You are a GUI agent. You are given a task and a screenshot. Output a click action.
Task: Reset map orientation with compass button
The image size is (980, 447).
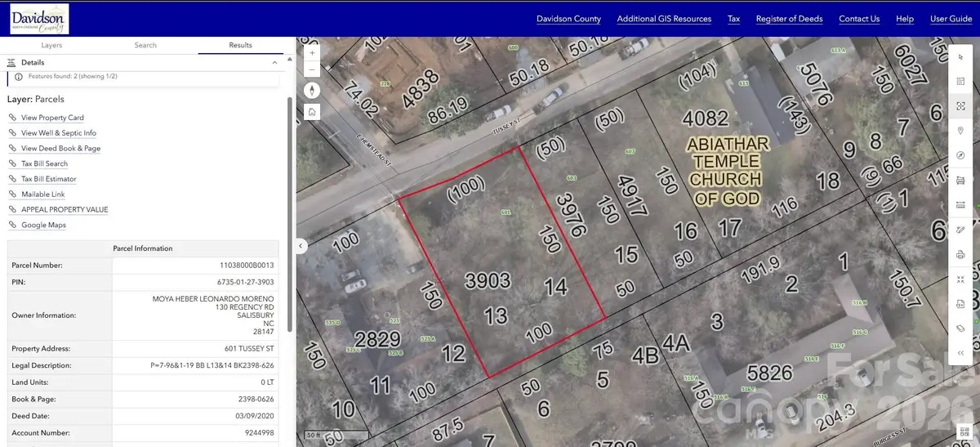312,91
